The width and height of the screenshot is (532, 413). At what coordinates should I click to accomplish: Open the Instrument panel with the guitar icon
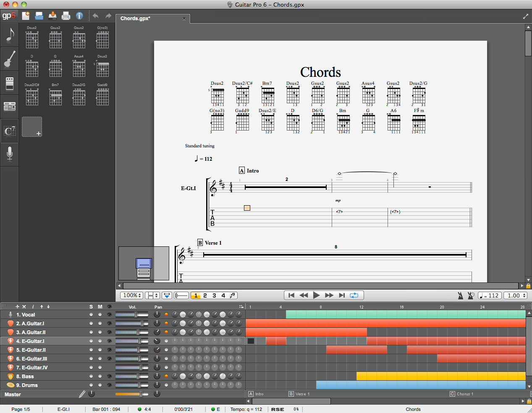click(x=9, y=59)
